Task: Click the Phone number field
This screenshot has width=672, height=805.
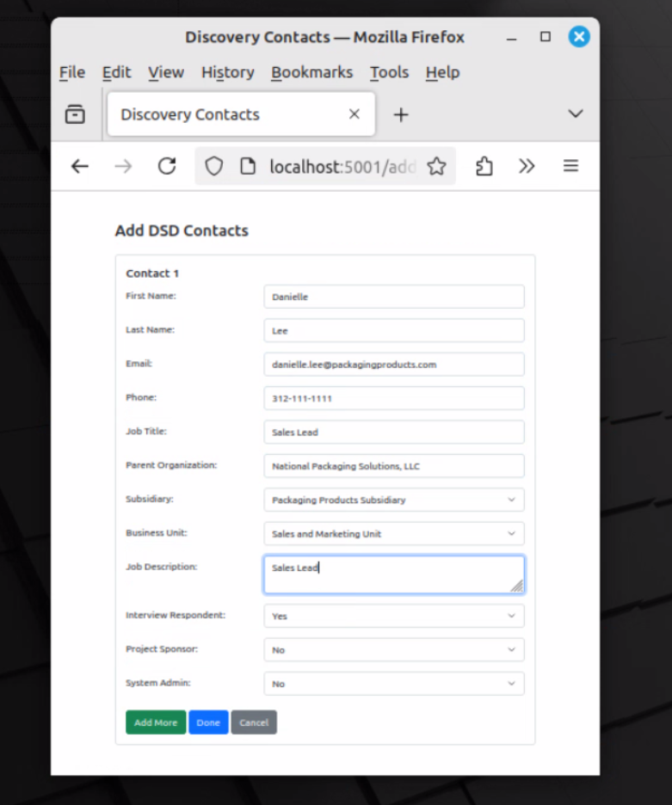Action: coord(394,398)
